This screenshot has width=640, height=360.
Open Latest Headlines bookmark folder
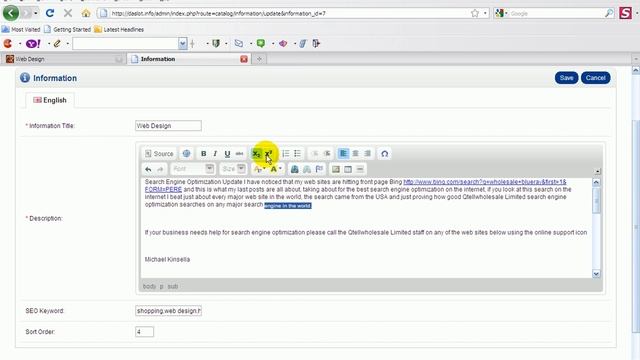[119, 29]
